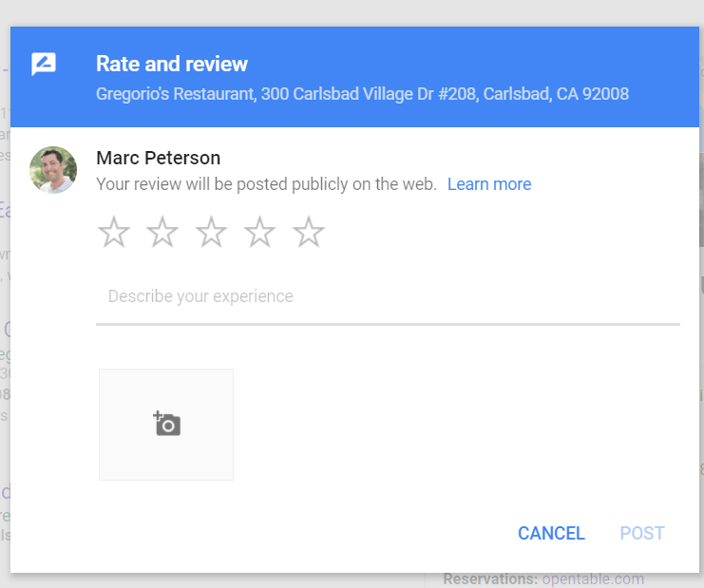The height and width of the screenshot is (588, 704).
Task: Open the opentable.com reservations link
Action: 593,579
